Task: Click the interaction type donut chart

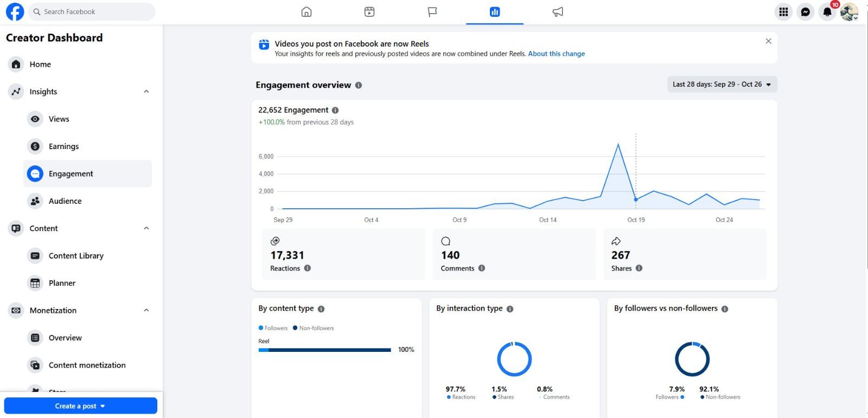Action: coord(514,359)
